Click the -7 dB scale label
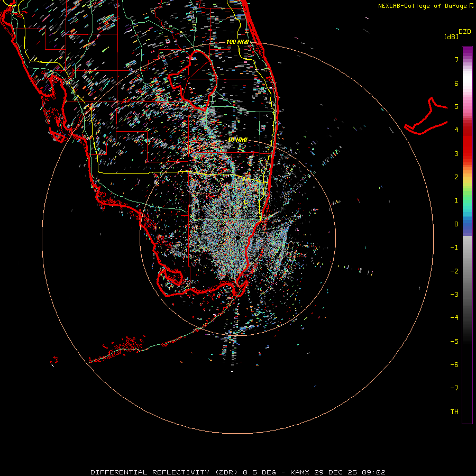The width and height of the screenshot is (476, 476). 454,388
